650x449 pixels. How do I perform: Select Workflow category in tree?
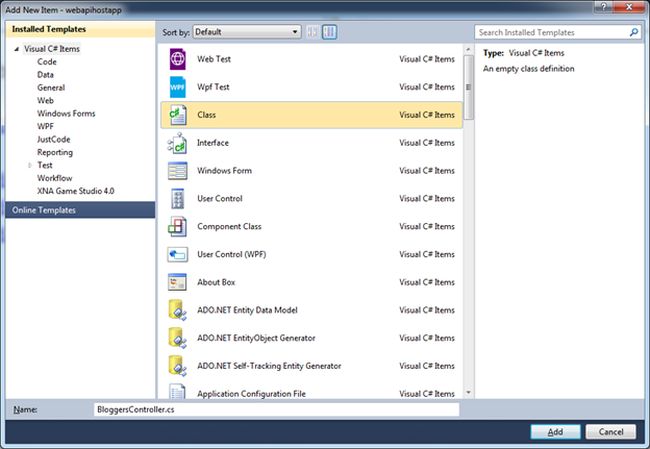[55, 178]
